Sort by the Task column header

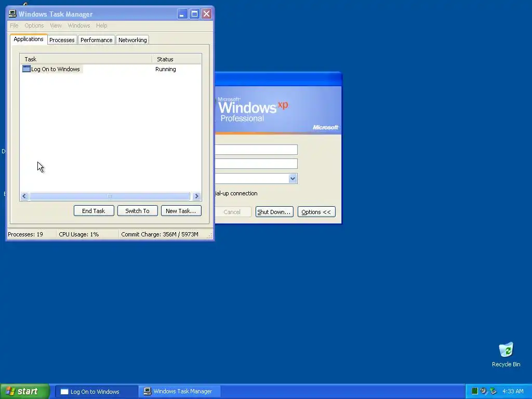[x=86, y=59]
